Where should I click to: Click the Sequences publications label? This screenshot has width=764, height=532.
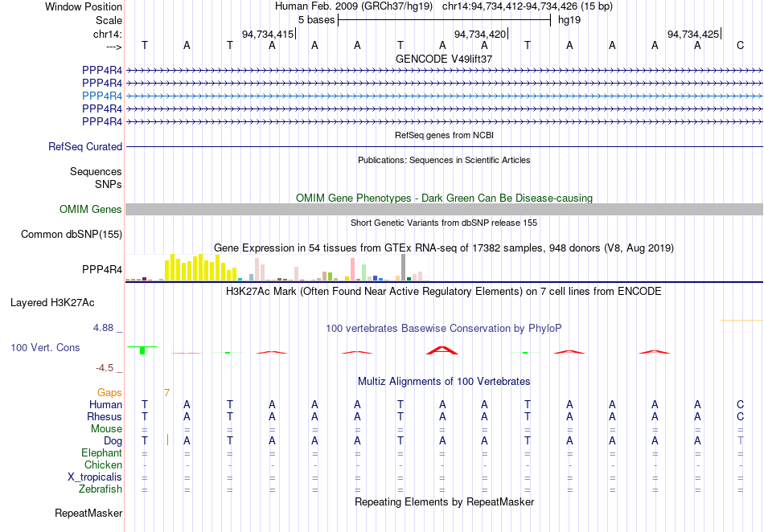tap(96, 171)
